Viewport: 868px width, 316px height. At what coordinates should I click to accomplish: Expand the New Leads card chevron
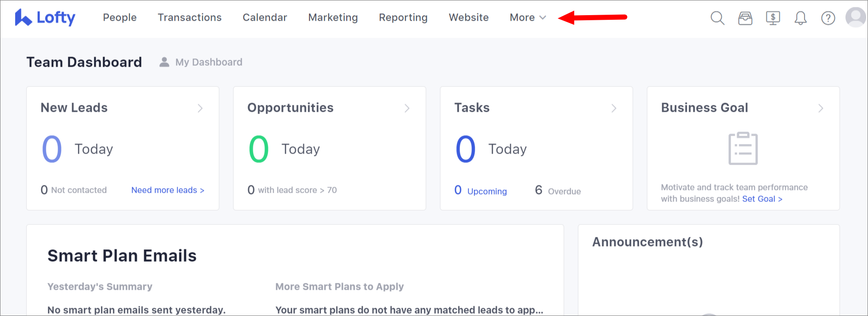click(x=200, y=108)
